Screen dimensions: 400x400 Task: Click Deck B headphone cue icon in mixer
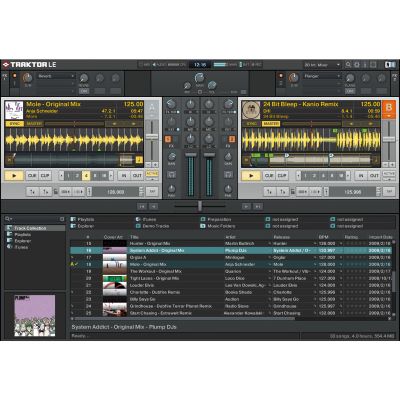228,174
